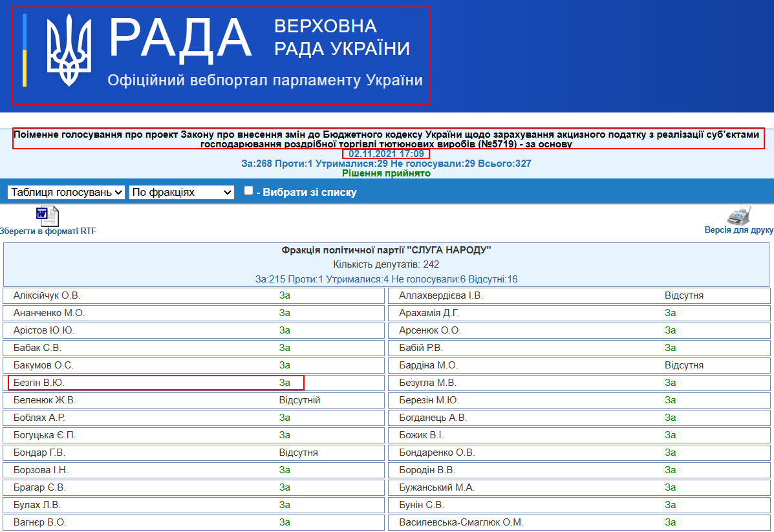774x532 pixels.
Task: Click 'Кількість депутатів: 242' text
Action: [386, 264]
